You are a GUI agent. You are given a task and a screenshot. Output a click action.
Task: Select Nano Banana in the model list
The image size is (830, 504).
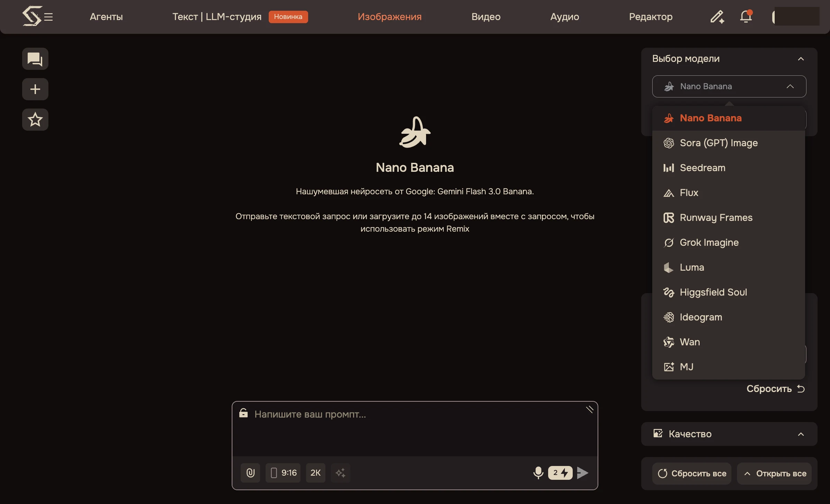pyautogui.click(x=729, y=118)
